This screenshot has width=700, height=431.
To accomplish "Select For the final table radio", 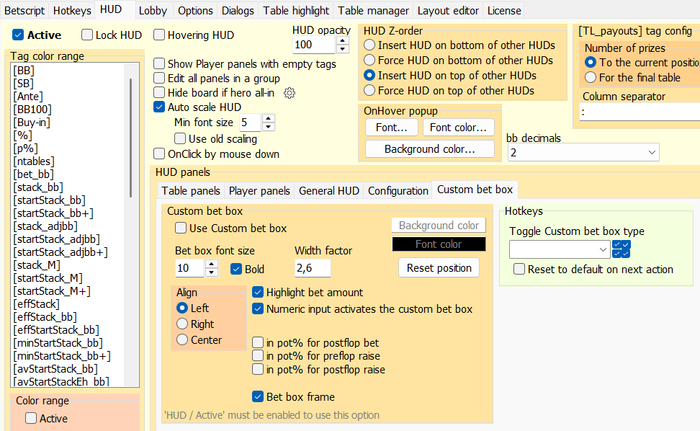I will coord(590,77).
